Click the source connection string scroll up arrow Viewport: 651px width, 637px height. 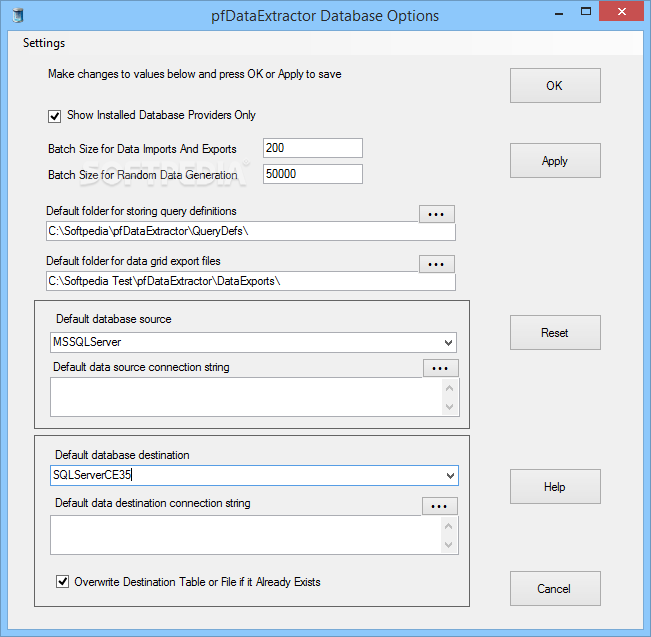pyautogui.click(x=449, y=388)
